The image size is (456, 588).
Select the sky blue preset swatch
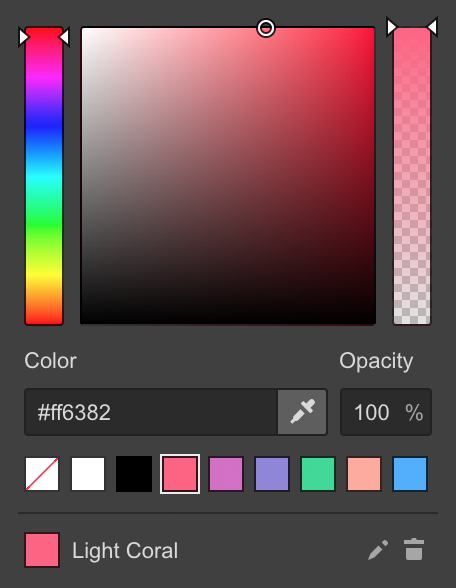click(410, 474)
